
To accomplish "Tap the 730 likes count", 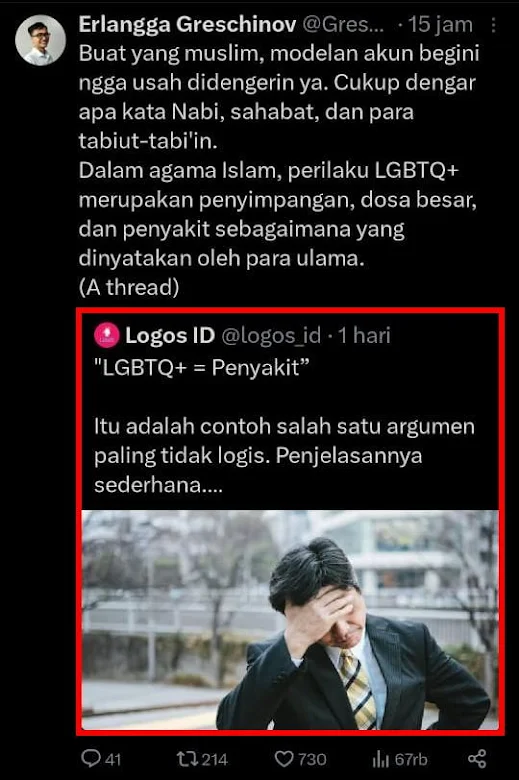I will point(312,759).
